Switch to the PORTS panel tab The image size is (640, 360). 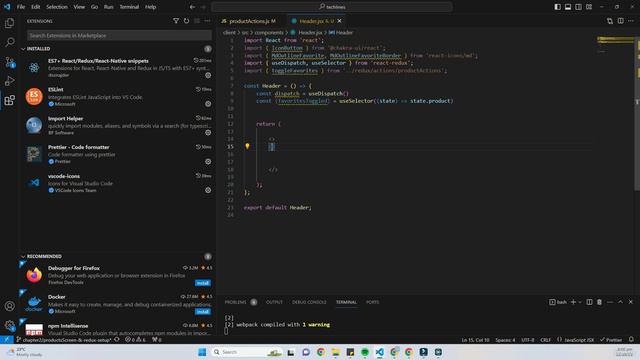372,302
